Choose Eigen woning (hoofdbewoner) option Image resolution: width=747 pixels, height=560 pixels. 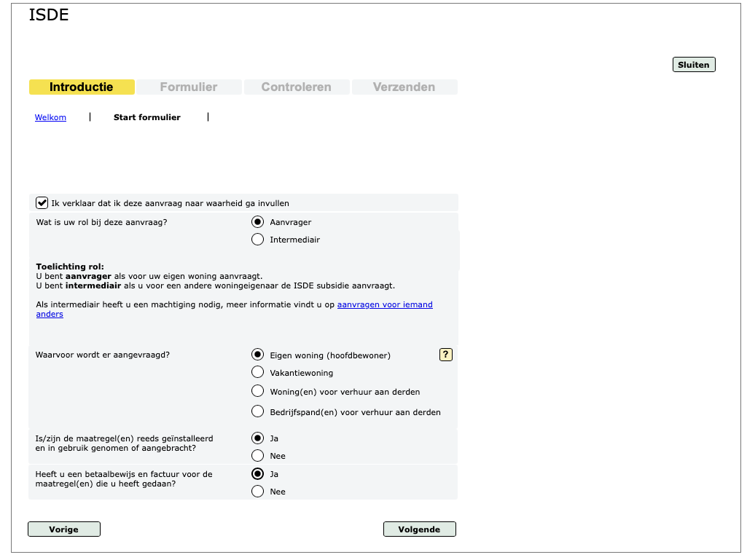tap(257, 355)
